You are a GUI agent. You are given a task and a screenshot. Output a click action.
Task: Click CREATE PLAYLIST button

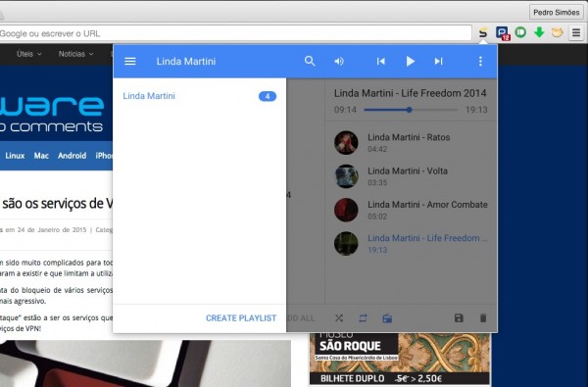pyautogui.click(x=241, y=318)
